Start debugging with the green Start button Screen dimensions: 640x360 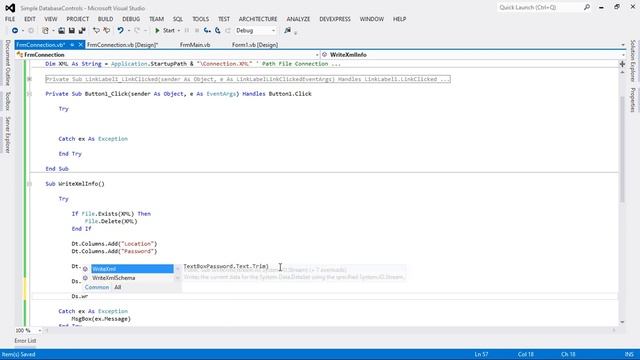164,31
